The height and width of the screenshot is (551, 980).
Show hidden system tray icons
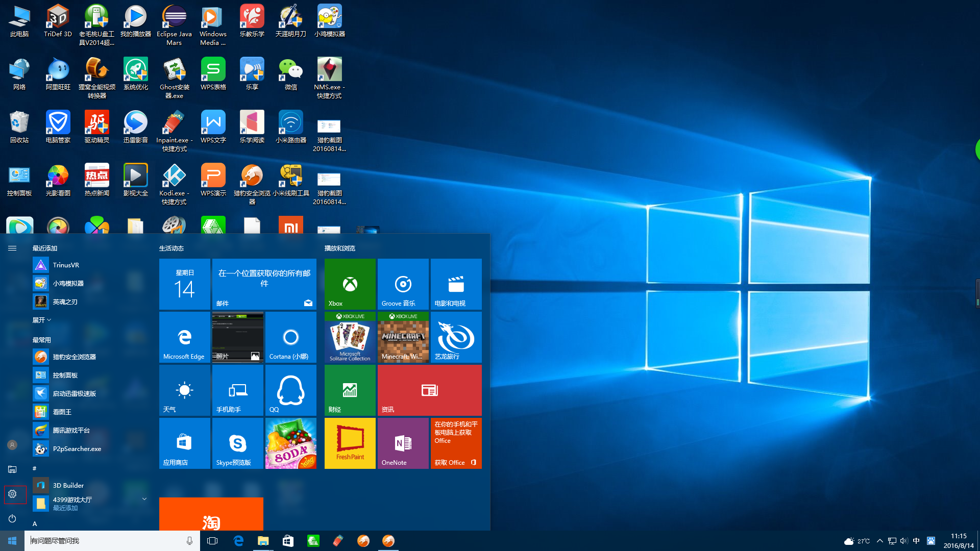pos(879,541)
